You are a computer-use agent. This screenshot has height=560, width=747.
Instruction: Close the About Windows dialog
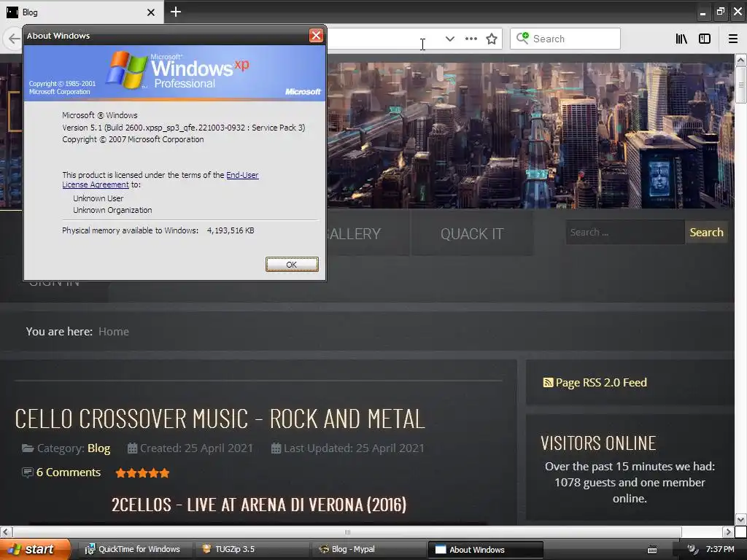(x=316, y=35)
